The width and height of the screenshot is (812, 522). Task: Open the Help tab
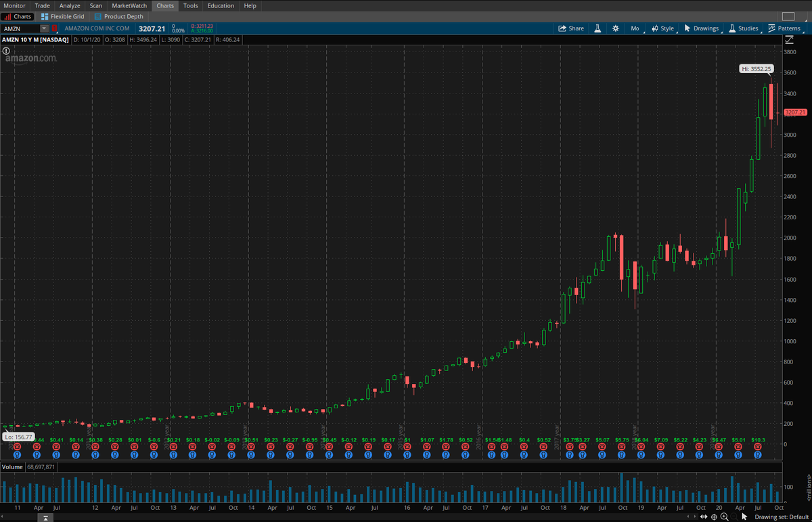pyautogui.click(x=250, y=5)
